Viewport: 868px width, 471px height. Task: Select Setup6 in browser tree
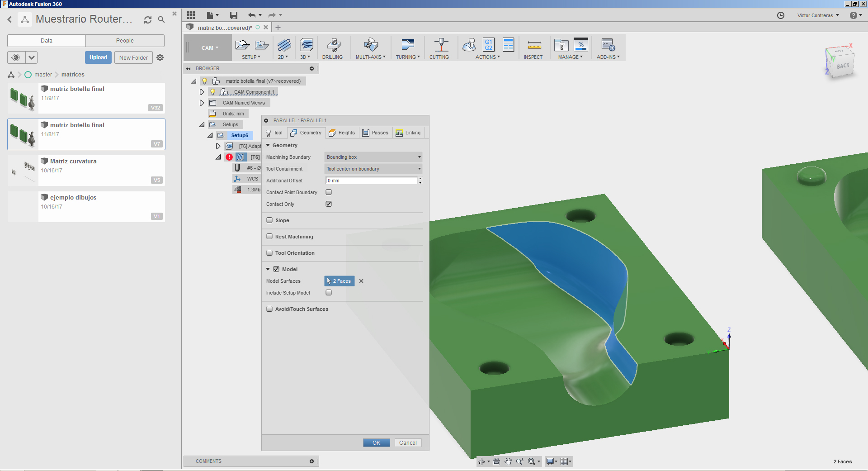(240, 135)
